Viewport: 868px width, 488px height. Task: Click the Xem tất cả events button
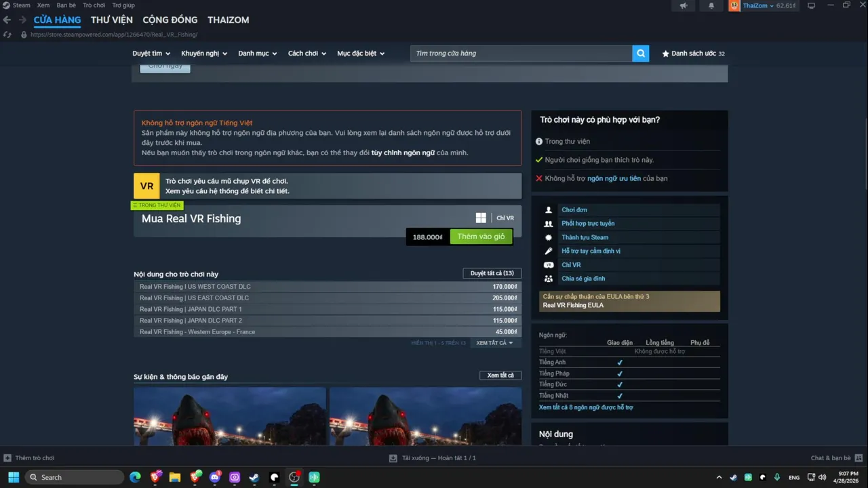500,375
